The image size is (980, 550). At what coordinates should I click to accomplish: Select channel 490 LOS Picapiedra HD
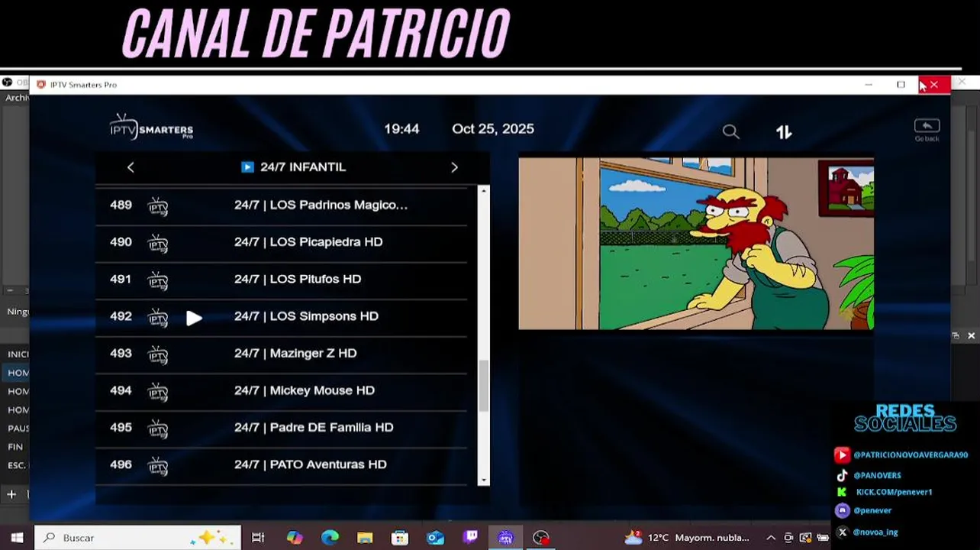281,242
